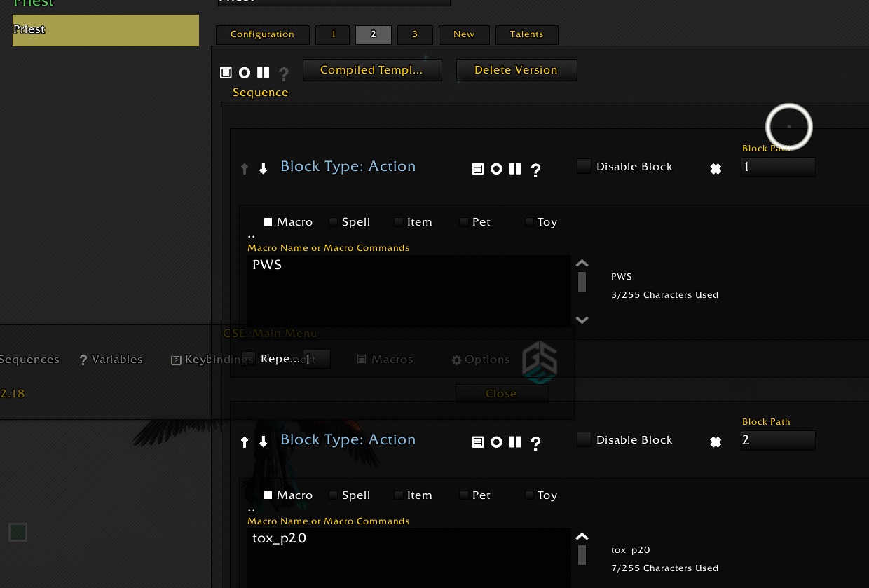The width and height of the screenshot is (869, 588).
Task: Click the Repeat count input field
Action: click(317, 360)
